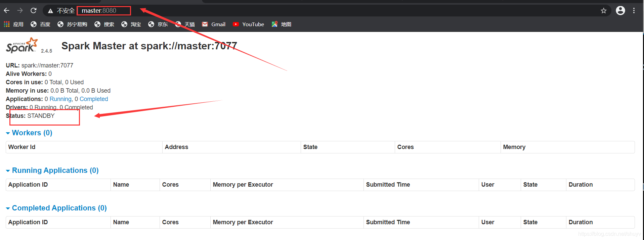Open the 百度 bookmark
The width and height of the screenshot is (644, 240).
point(40,24)
